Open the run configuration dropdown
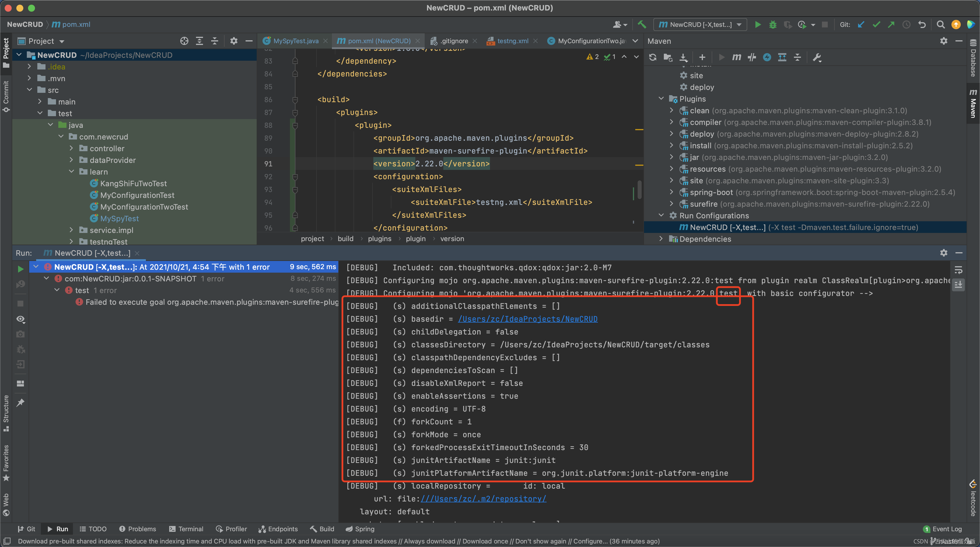Viewport: 980px width, 547px height. coord(700,24)
